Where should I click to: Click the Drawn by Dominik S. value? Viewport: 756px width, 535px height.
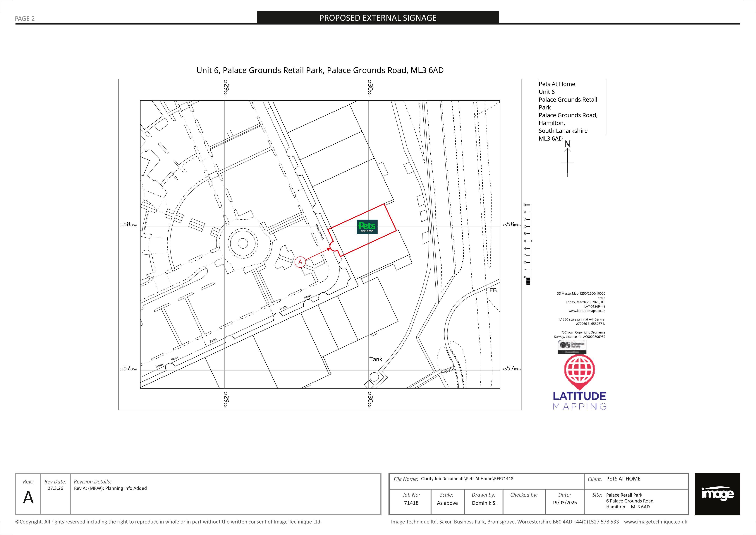click(484, 503)
